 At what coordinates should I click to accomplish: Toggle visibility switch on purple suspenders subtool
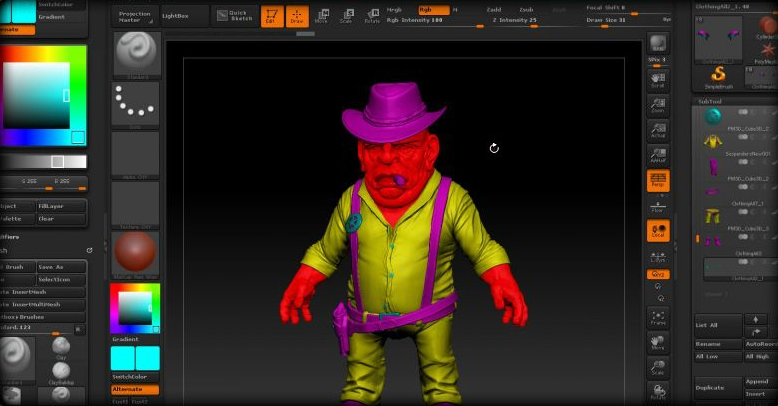(x=743, y=162)
